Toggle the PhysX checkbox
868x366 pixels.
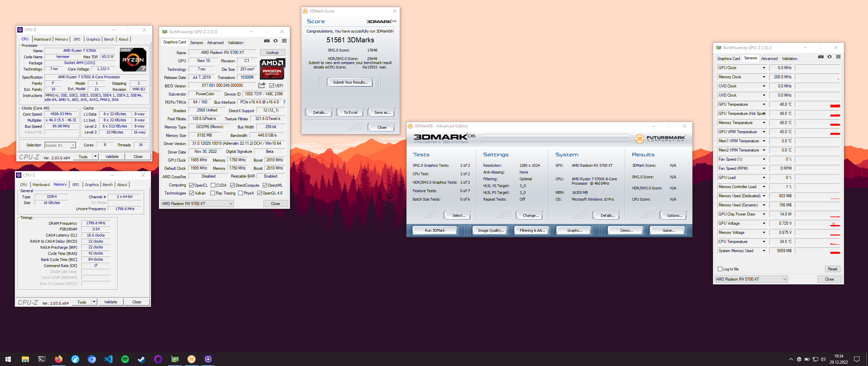[x=240, y=193]
